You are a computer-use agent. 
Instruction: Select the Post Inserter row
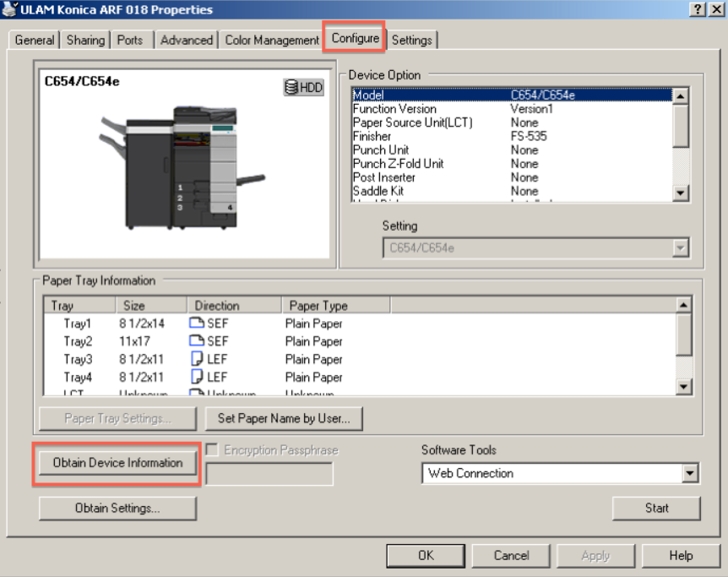512,177
